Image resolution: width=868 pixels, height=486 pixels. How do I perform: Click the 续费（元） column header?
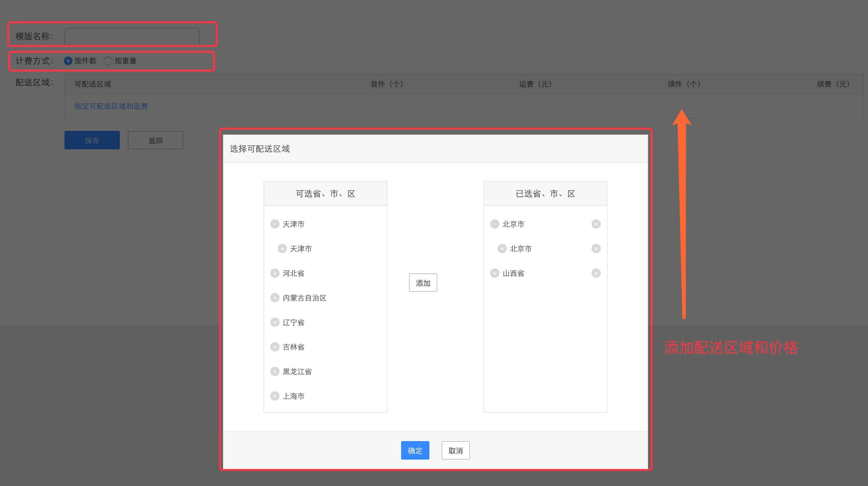coord(833,84)
